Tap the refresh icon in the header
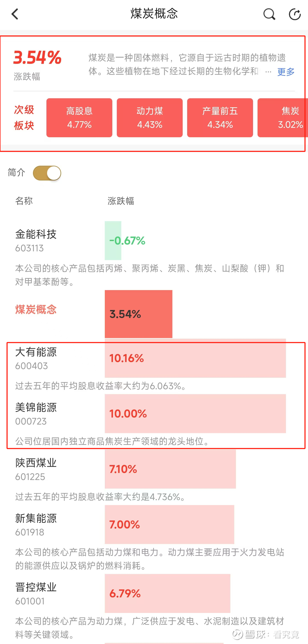Screen dimensions: 308x644 (x=295, y=14)
